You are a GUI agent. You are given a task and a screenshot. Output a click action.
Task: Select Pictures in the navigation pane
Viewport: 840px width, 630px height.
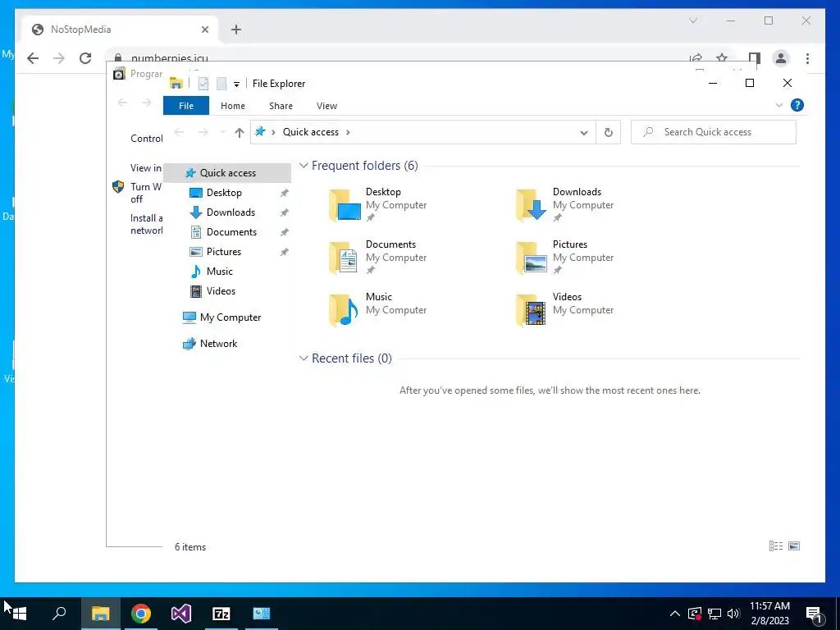click(x=223, y=252)
